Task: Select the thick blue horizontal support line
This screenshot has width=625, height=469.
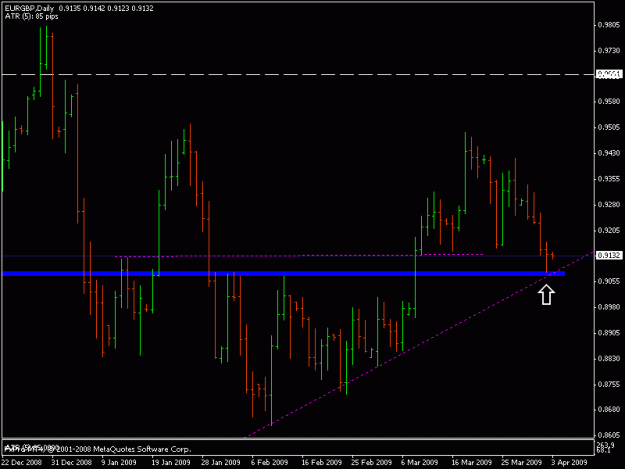Action: click(x=283, y=274)
